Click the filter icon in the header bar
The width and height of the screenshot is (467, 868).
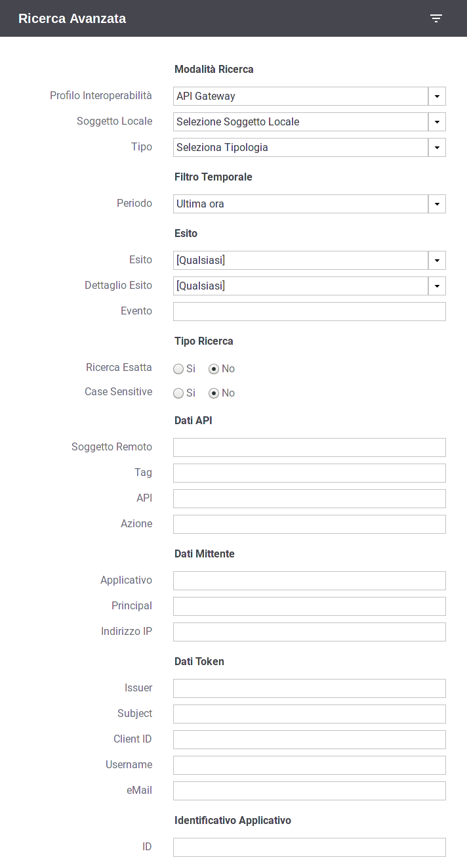pyautogui.click(x=436, y=18)
